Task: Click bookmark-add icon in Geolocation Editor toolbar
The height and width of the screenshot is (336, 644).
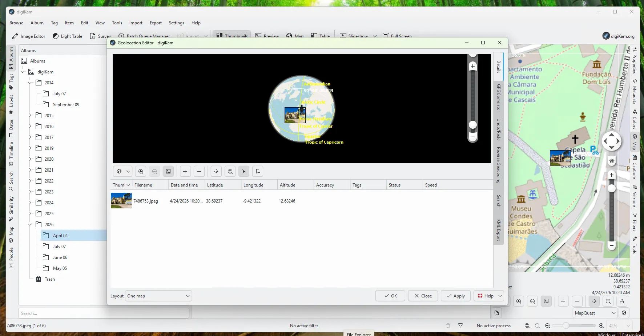Action: coord(258,171)
